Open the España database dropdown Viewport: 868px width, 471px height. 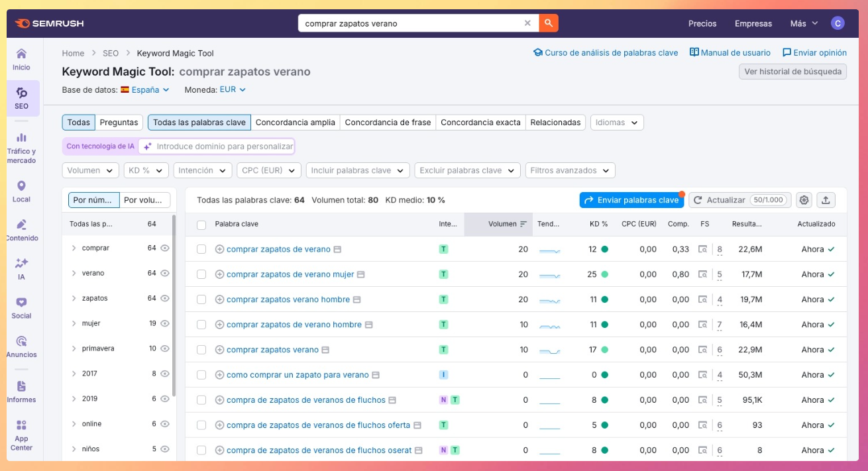pyautogui.click(x=150, y=89)
